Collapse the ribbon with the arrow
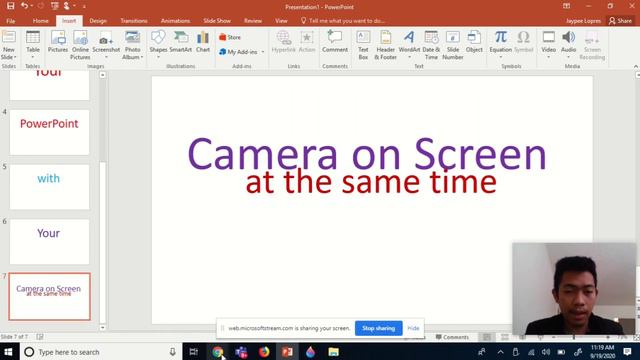 click(636, 66)
